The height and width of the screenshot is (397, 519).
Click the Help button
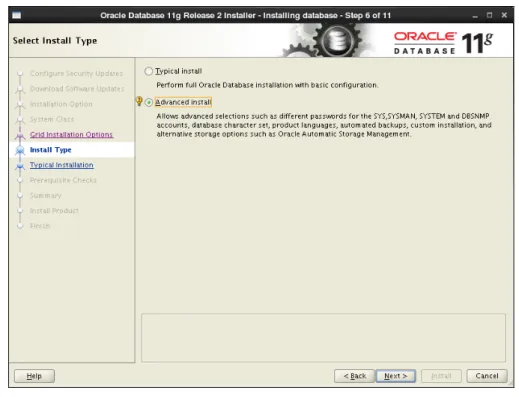point(34,376)
